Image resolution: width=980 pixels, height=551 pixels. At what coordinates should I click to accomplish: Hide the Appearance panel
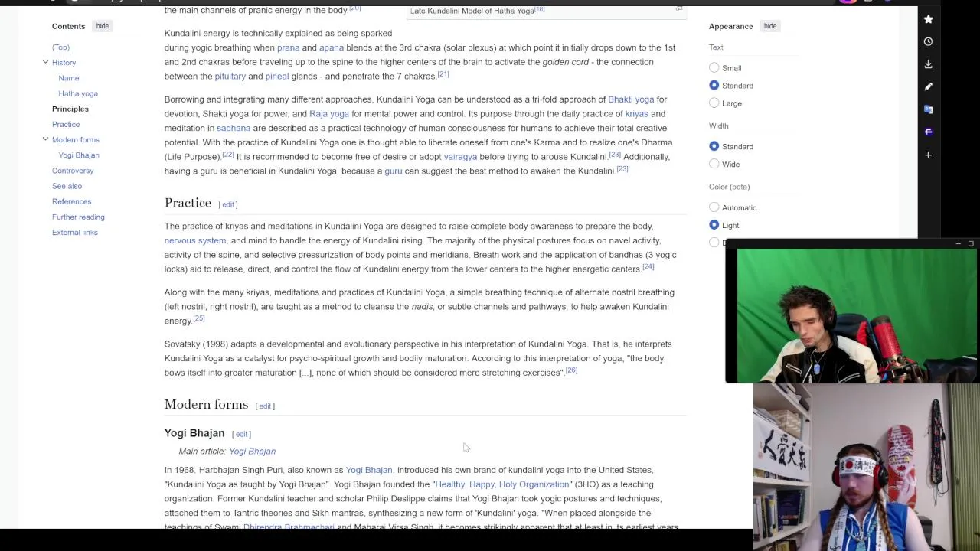(x=769, y=26)
